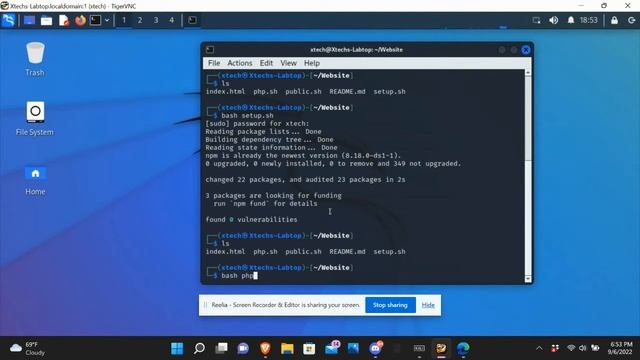Open the terminal File menu
The height and width of the screenshot is (360, 640).
pos(214,63)
